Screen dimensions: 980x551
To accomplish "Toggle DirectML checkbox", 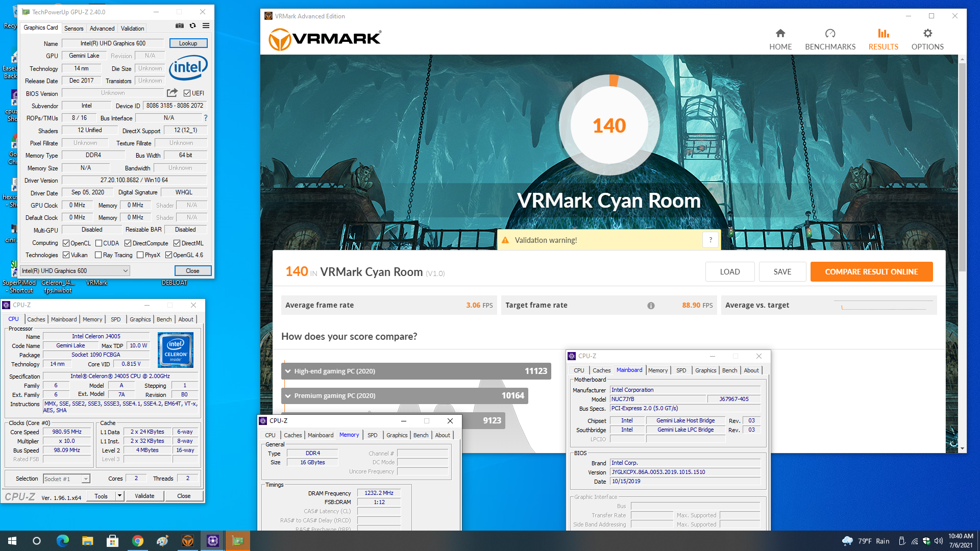I will (x=177, y=243).
